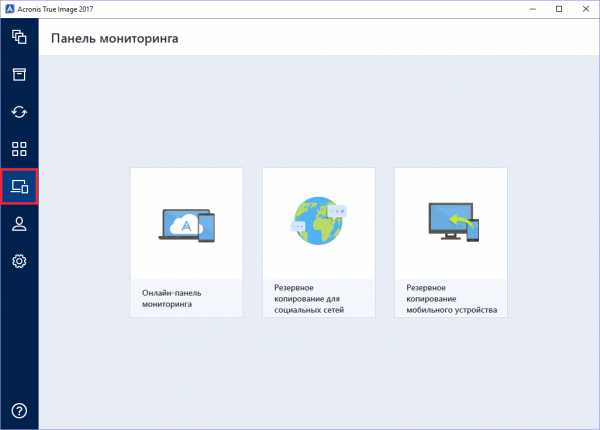
Task: Open the 'Онлайн-панель мониторинга' label link
Action: 171,299
